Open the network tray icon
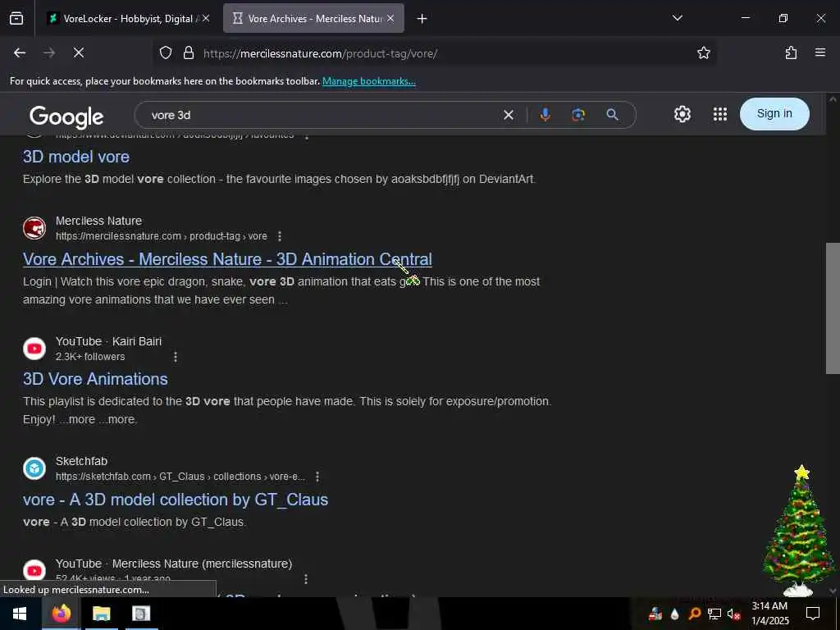 point(714,614)
